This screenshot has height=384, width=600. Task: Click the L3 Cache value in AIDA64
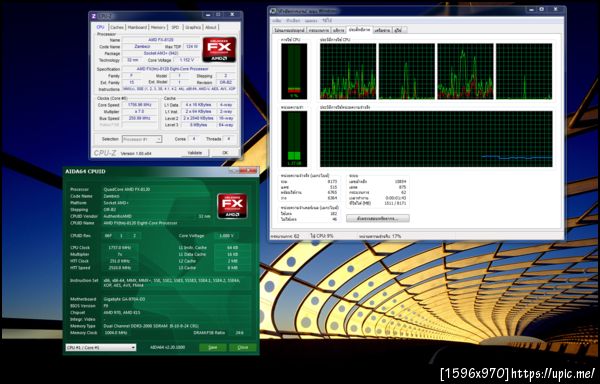[x=233, y=268]
